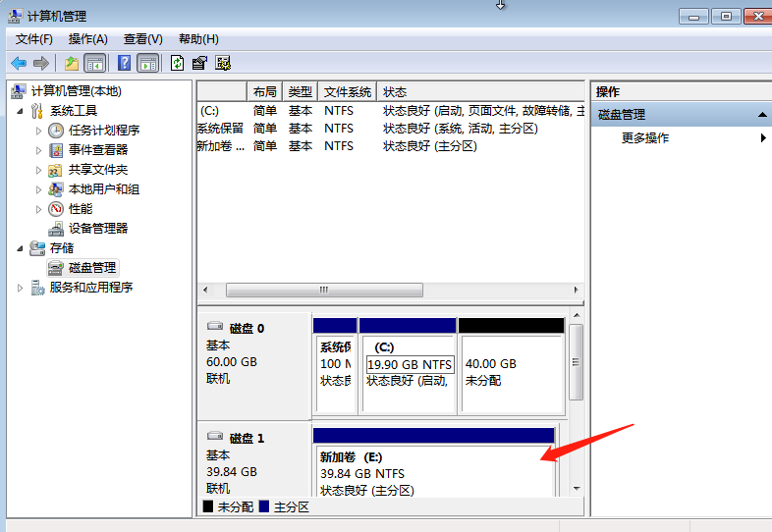772x532 pixels.
Task: Select the 系统保留 volume row
Action: point(391,129)
